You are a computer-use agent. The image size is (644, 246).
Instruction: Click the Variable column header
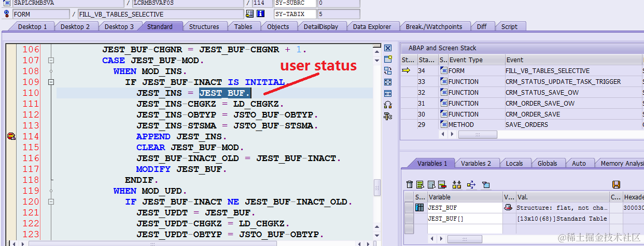tap(465, 197)
